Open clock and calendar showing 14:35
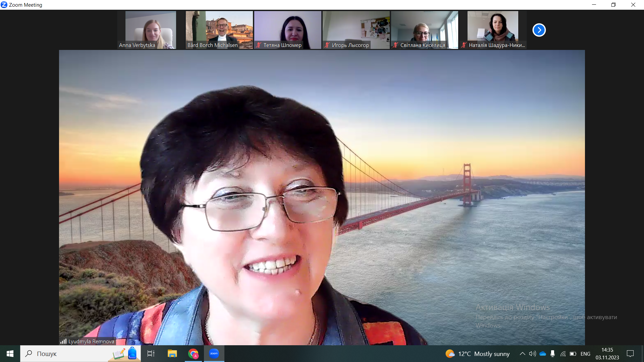This screenshot has width=644, height=362. pos(607,354)
